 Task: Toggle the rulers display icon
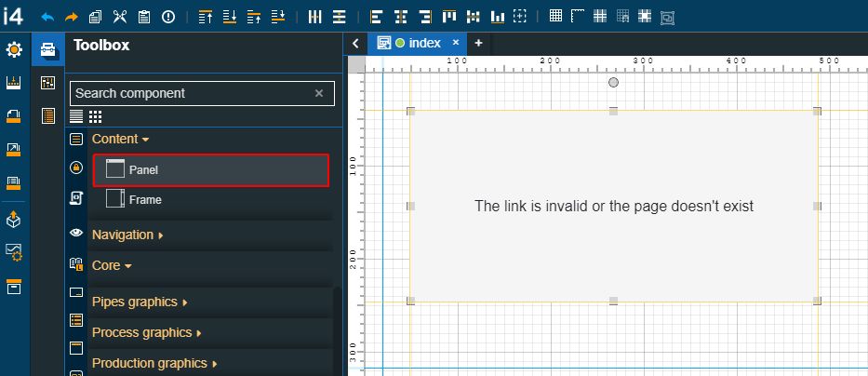[578, 16]
